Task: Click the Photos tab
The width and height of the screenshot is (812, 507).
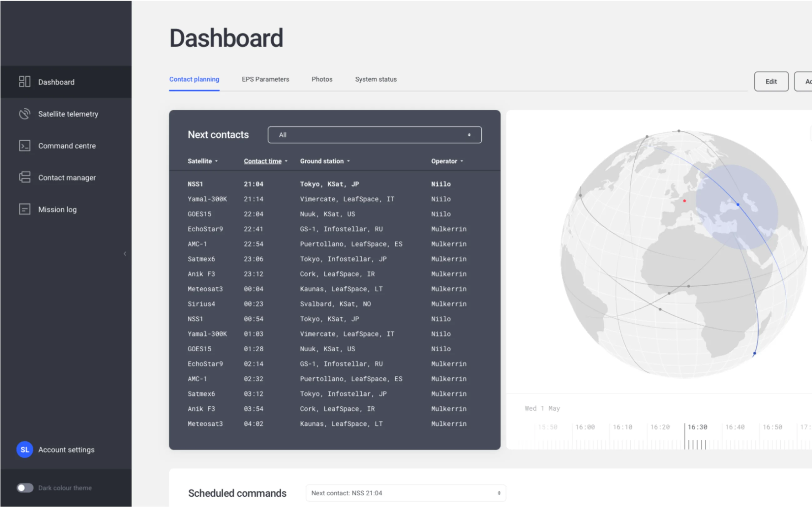Action: click(322, 79)
